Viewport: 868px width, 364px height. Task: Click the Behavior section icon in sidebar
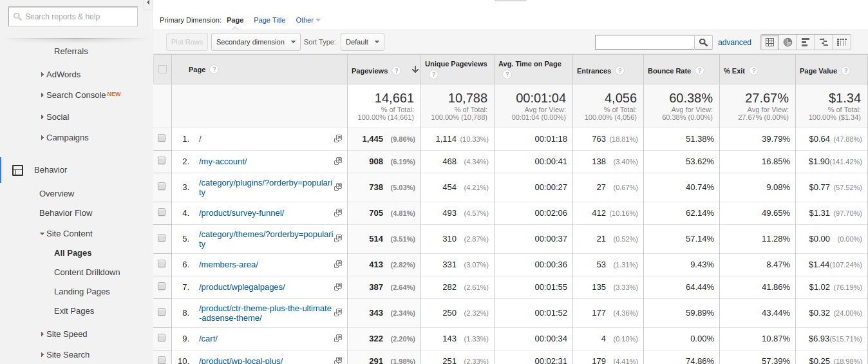point(18,170)
